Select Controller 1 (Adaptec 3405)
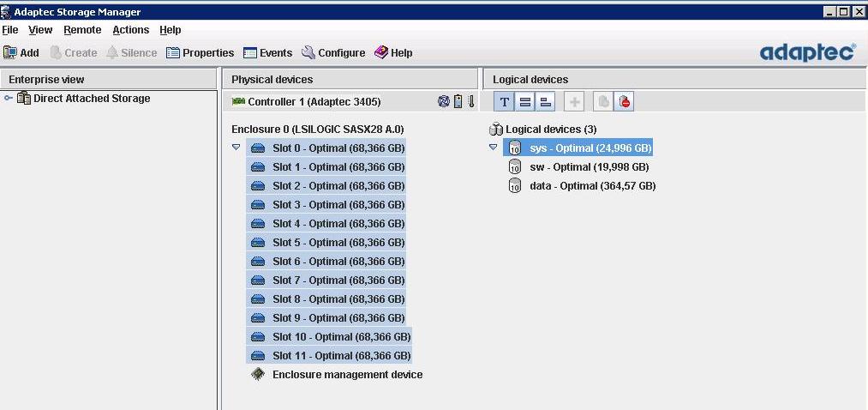This screenshot has height=410, width=868. [x=314, y=101]
